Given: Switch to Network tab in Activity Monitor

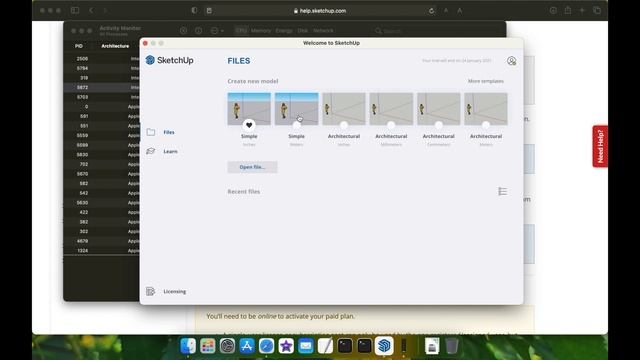Looking at the screenshot, I should click(323, 30).
